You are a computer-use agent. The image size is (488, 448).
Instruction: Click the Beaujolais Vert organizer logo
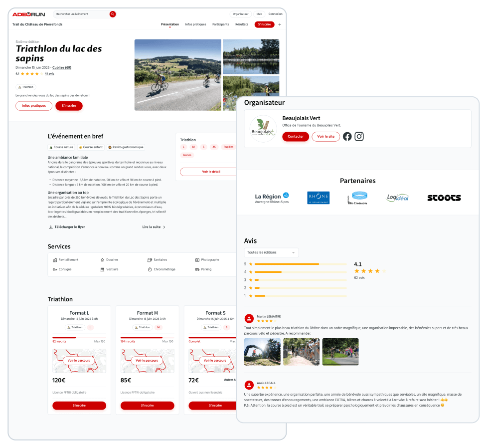263,129
